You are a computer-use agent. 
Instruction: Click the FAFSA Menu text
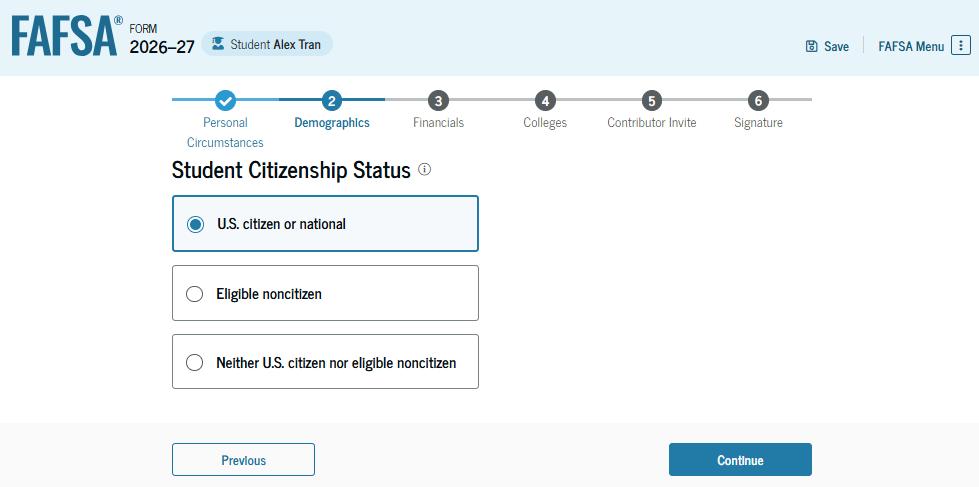(x=910, y=46)
